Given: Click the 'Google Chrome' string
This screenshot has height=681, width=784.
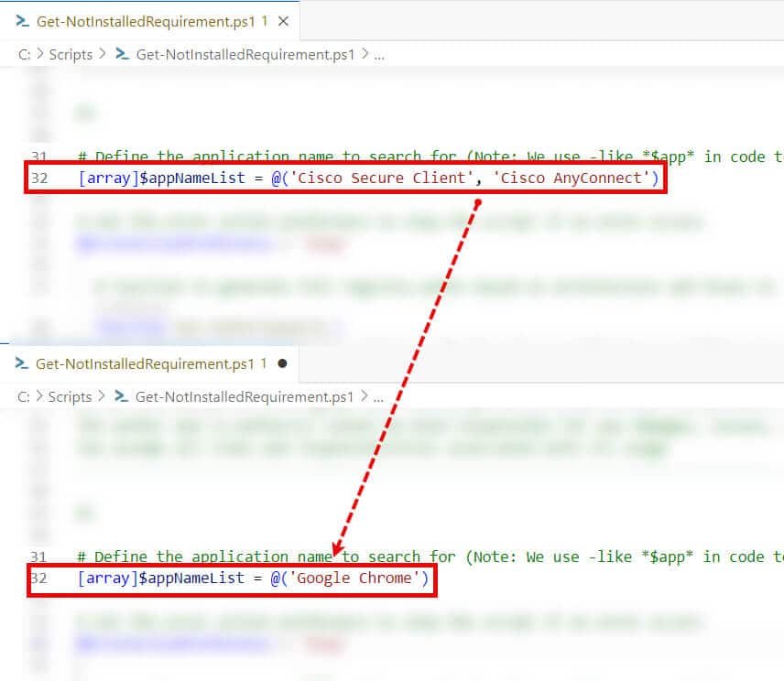Looking at the screenshot, I should pos(354,578).
